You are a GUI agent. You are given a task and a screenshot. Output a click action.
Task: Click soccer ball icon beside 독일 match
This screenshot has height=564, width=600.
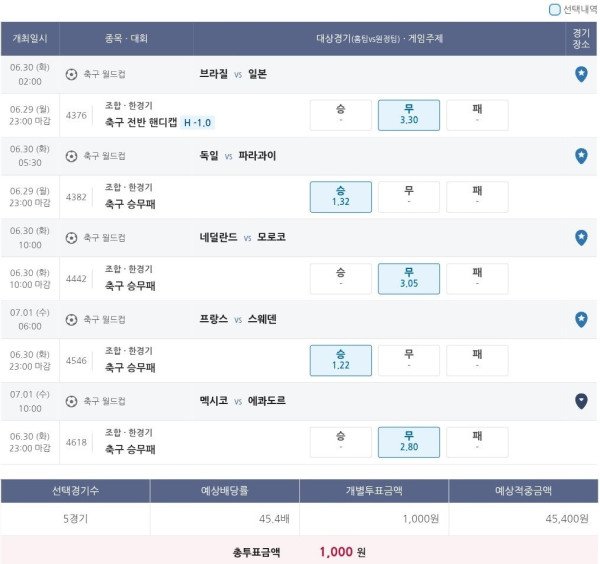click(x=71, y=156)
